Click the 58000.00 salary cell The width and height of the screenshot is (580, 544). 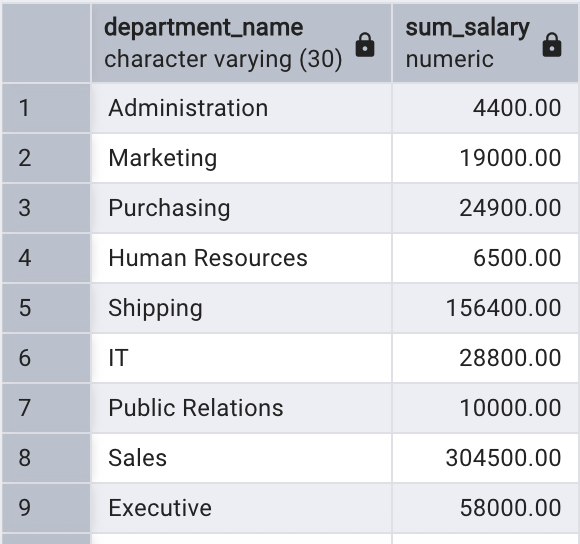click(x=486, y=508)
